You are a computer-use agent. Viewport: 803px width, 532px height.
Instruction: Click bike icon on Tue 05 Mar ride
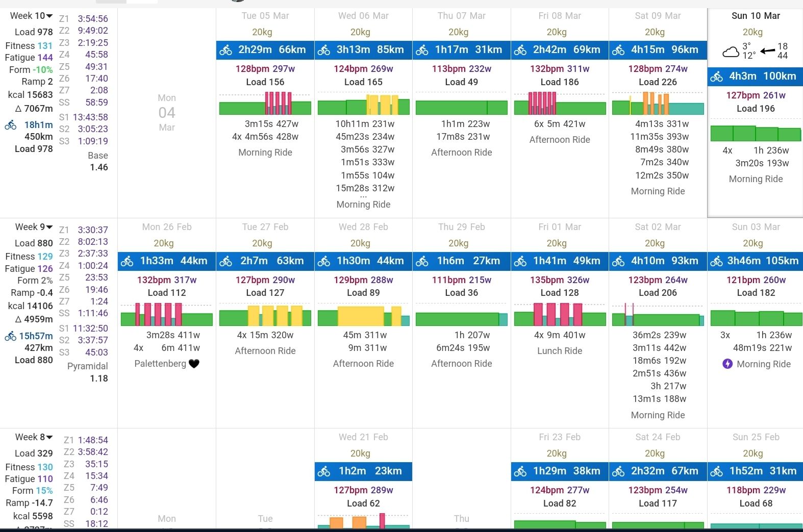(x=225, y=50)
